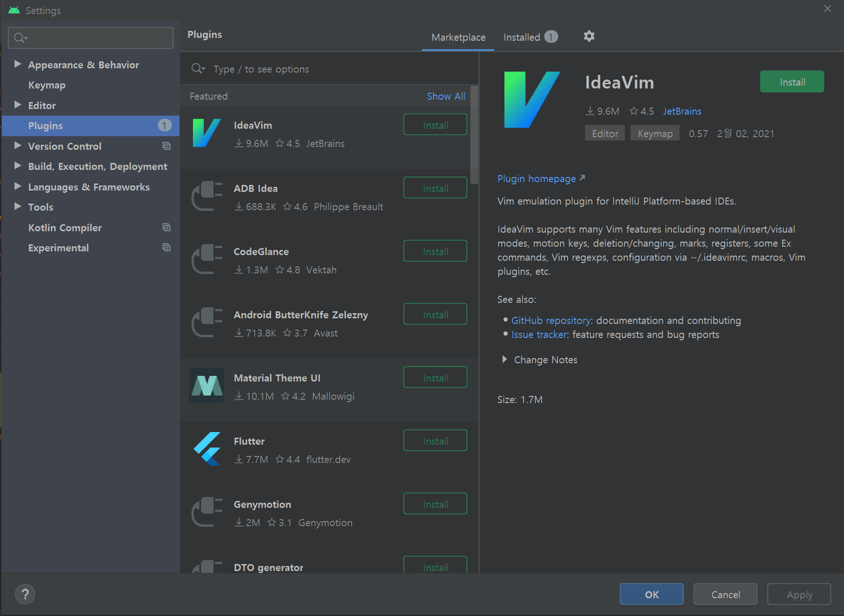Click the Material Theme UI logo icon
844x616 pixels.
click(x=207, y=386)
